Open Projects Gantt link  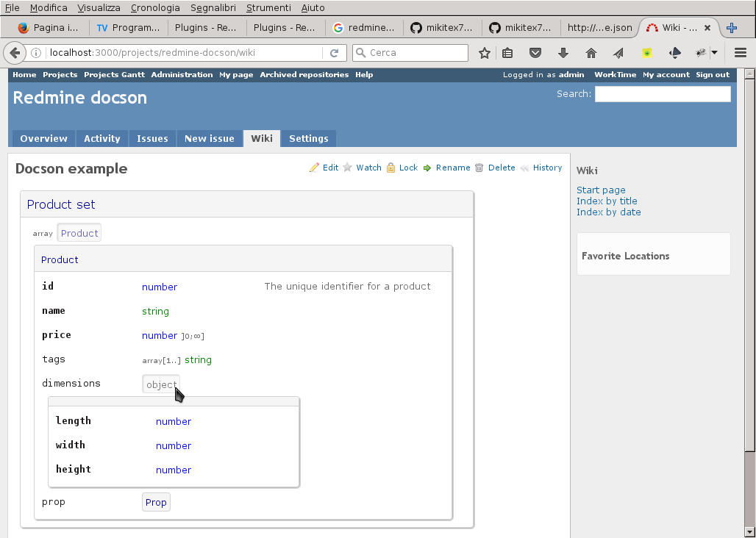(x=114, y=75)
